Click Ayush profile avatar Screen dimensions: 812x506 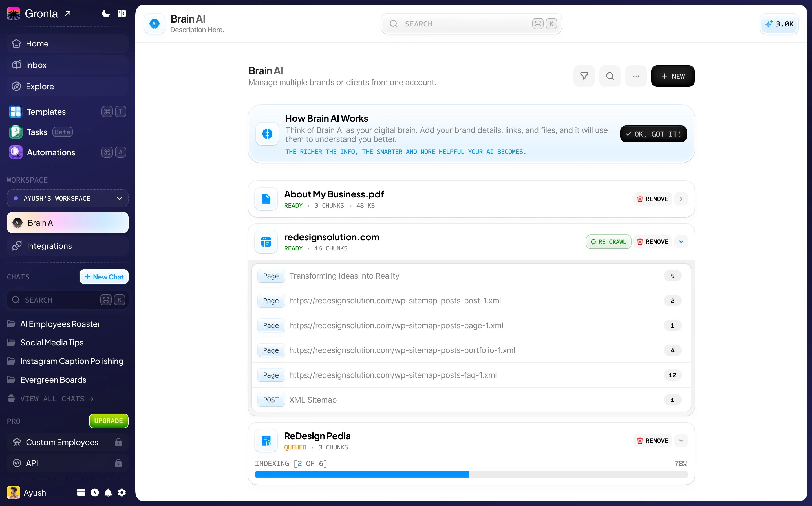click(x=14, y=492)
